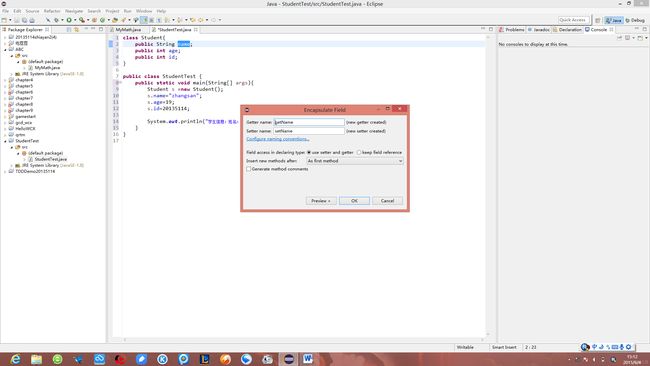Open the Refactor menu
The width and height of the screenshot is (650, 366).
(x=52, y=11)
